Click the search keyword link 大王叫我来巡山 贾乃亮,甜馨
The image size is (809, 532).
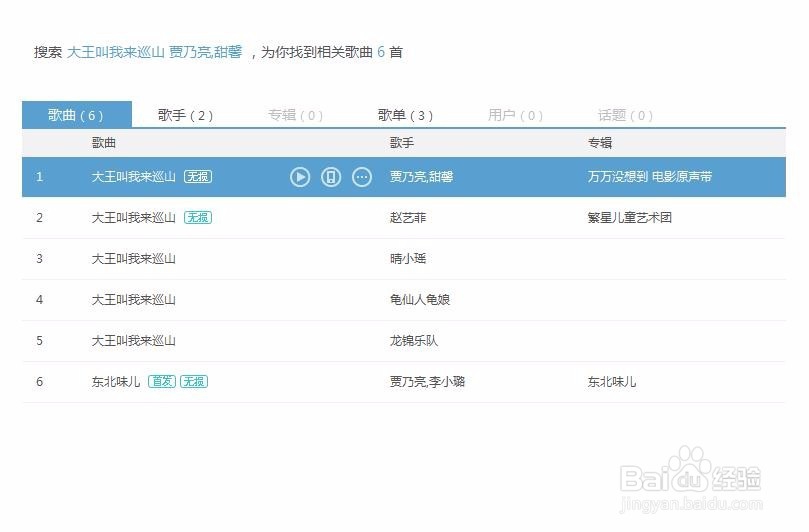[154, 52]
